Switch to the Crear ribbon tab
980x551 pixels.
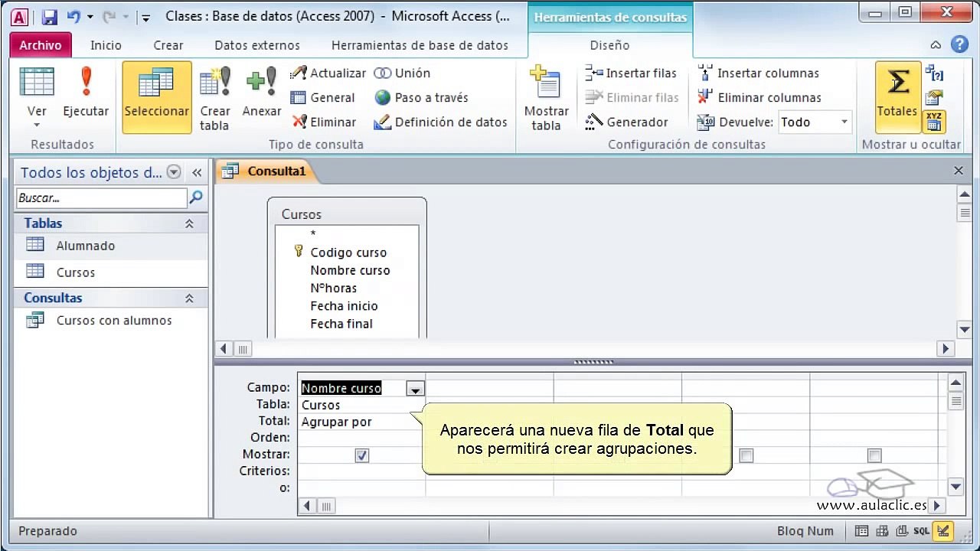[168, 45]
